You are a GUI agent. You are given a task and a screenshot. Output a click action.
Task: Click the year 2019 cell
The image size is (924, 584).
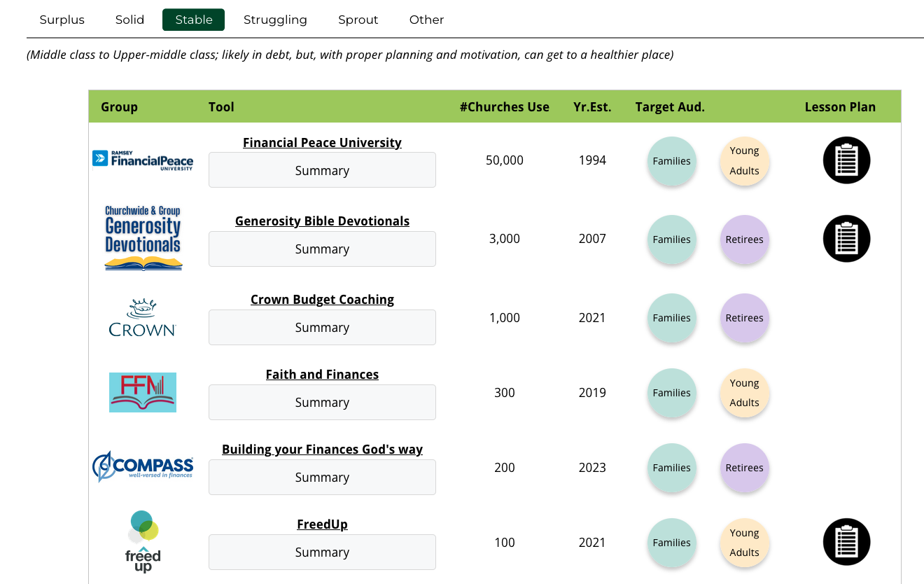[592, 393]
